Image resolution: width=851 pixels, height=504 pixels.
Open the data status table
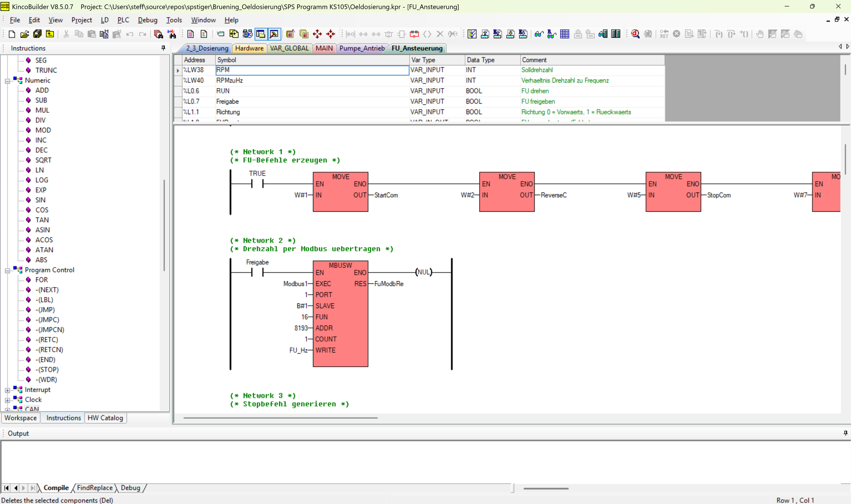tap(564, 34)
